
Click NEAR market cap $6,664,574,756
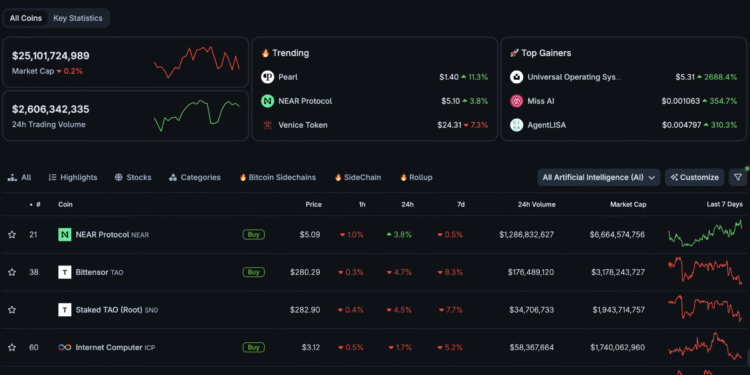[x=617, y=235]
